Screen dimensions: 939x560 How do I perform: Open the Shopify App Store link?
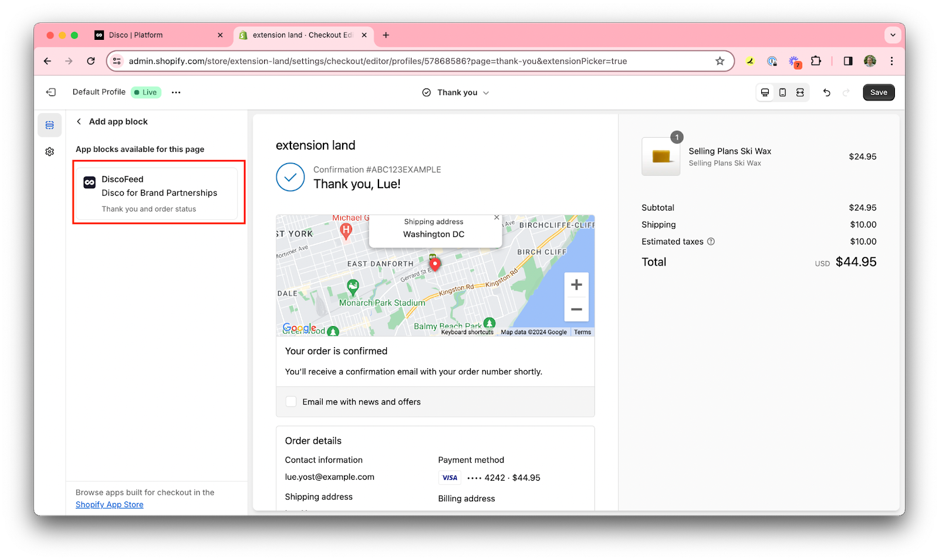pos(110,505)
